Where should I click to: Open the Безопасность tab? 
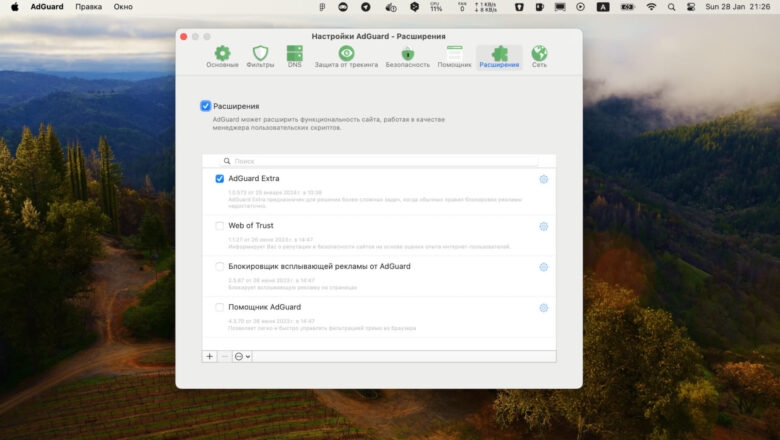407,57
